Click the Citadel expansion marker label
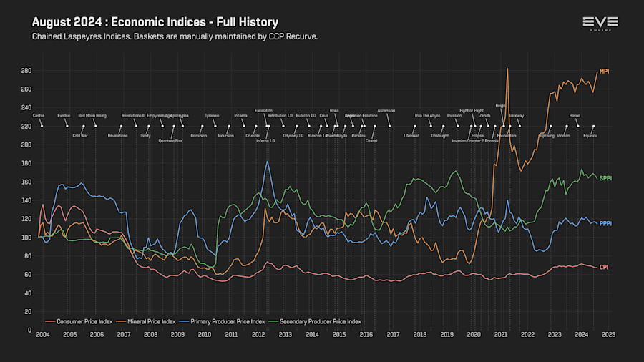 [371, 141]
